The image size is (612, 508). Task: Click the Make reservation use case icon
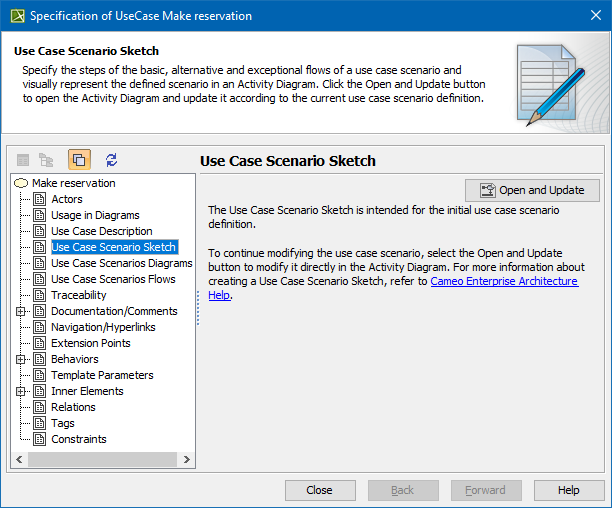click(x=21, y=183)
